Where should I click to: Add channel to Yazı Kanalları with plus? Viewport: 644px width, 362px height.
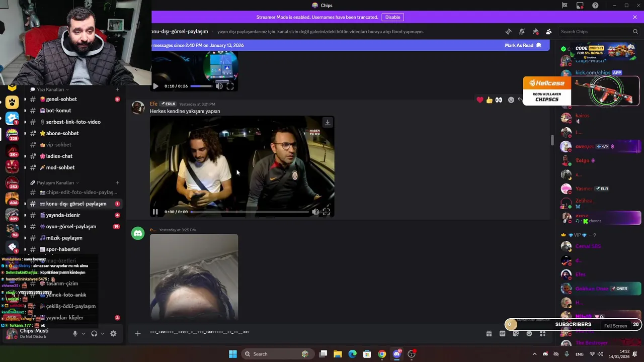click(x=117, y=89)
